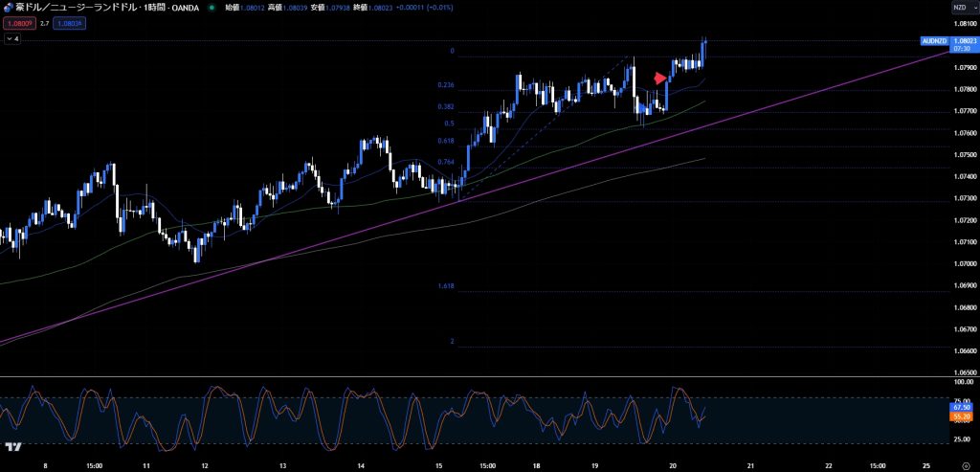This screenshot has width=980, height=472.
Task: Select the 0.618 Fibonacci level label
Action: [446, 141]
